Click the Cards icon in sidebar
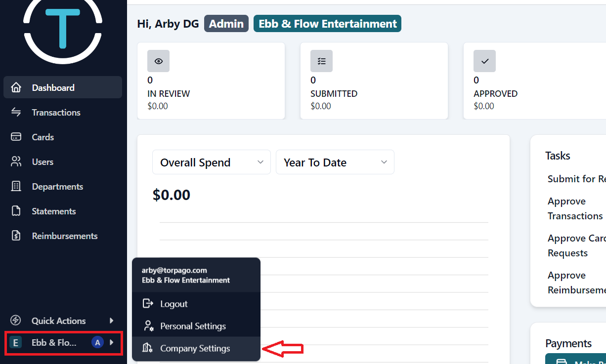Viewport: 606px width, 364px height. pos(16,137)
